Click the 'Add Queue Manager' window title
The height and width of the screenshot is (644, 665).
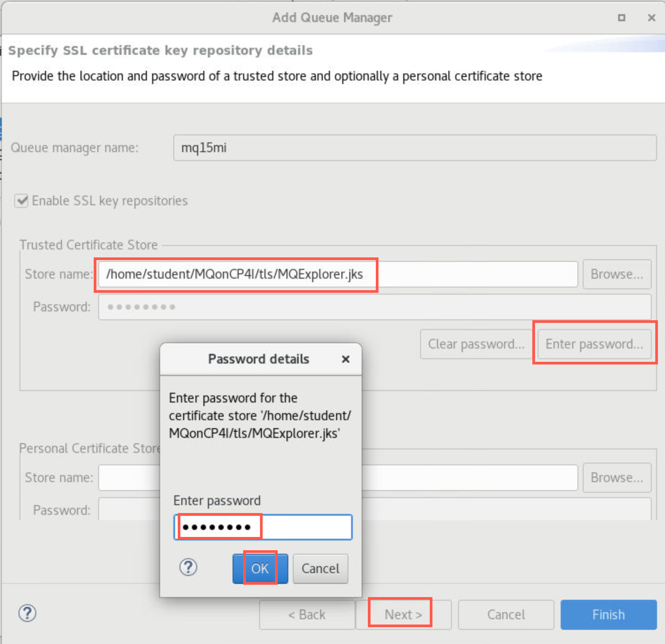click(x=332, y=18)
